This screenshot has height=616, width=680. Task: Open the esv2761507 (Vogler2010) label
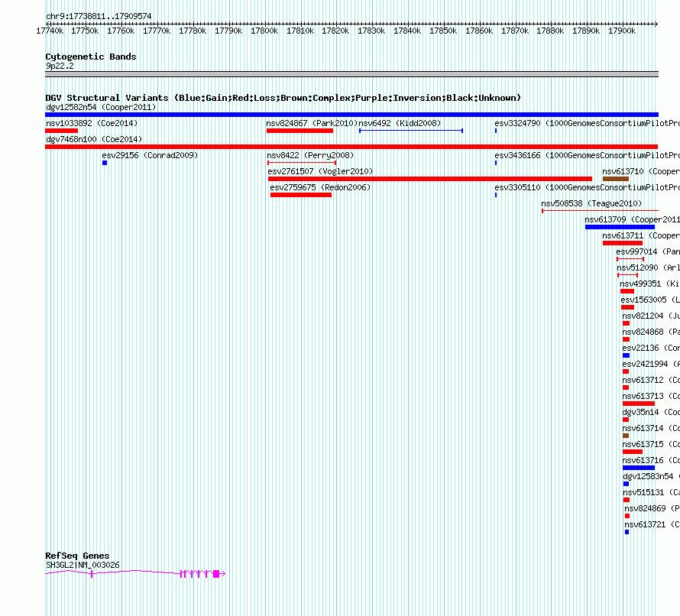(320, 171)
